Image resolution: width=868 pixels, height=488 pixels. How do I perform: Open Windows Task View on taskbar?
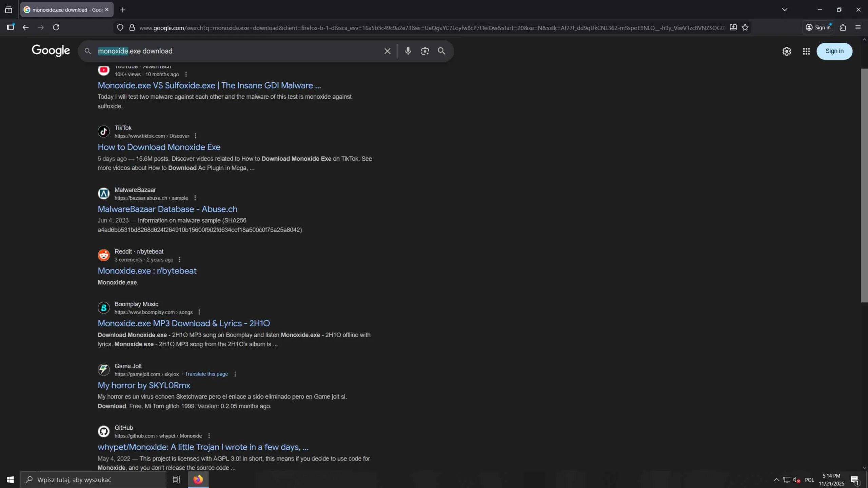coord(176,480)
